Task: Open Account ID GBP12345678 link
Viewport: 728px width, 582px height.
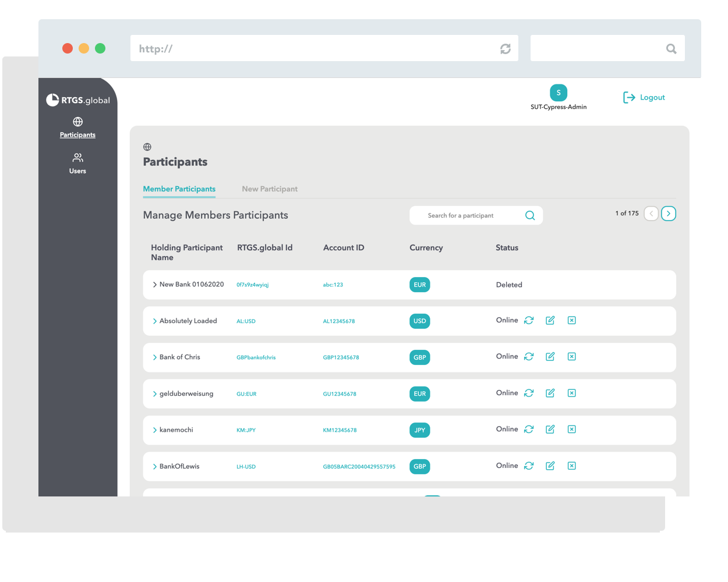Action: [x=341, y=357]
